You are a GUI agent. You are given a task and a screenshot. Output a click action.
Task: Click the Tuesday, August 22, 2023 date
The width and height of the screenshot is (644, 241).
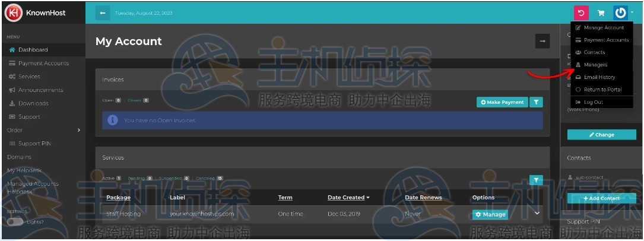[x=144, y=13]
